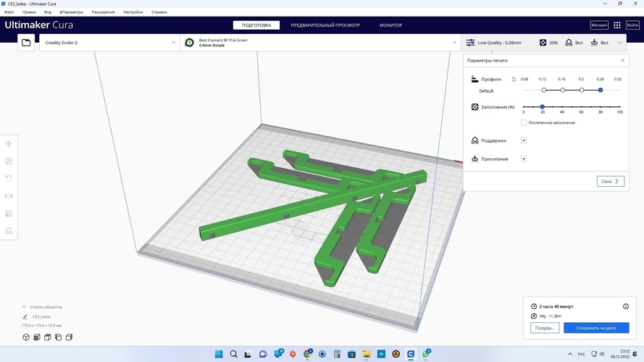Toggle Постепенное заполнение checkbox

pyautogui.click(x=524, y=123)
